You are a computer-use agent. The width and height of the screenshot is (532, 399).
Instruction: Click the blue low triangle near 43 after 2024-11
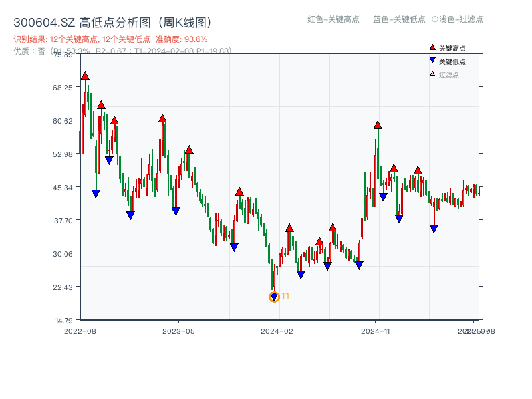[383, 197]
